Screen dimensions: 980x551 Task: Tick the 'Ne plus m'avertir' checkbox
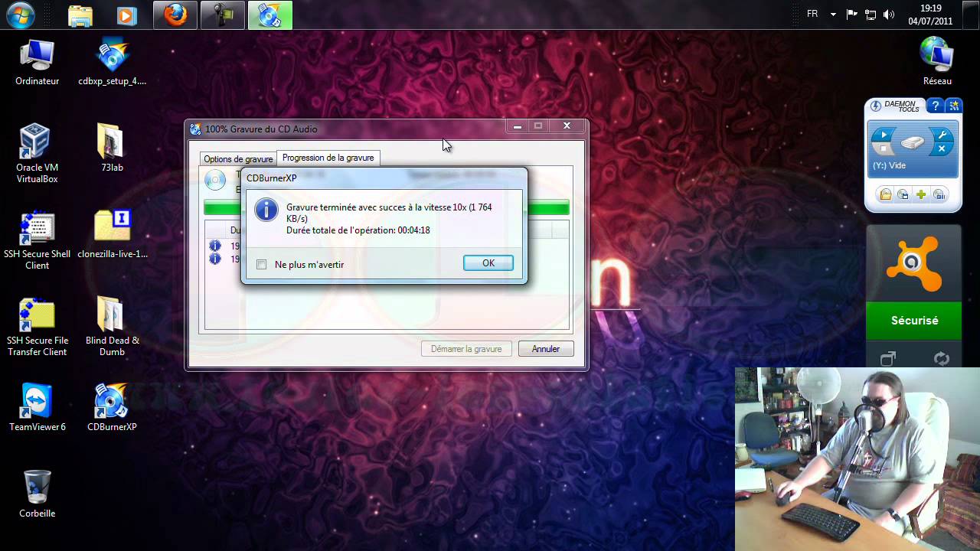click(262, 265)
